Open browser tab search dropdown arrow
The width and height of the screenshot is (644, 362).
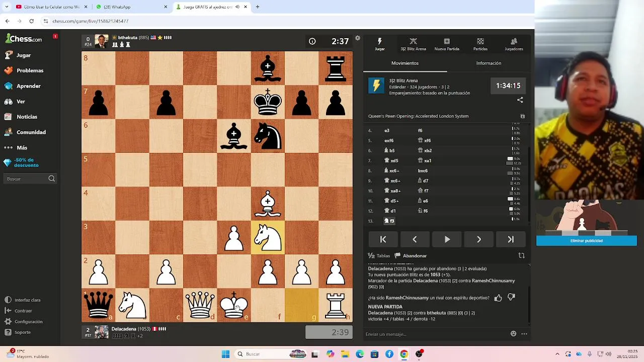click(7, 7)
